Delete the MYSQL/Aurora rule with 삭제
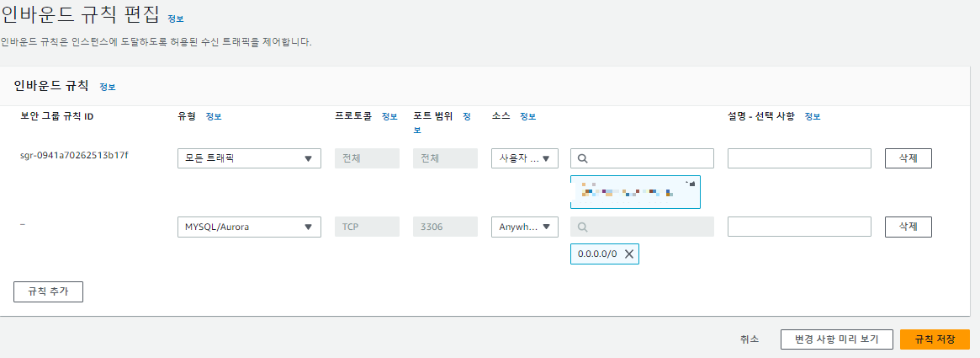 (908, 227)
